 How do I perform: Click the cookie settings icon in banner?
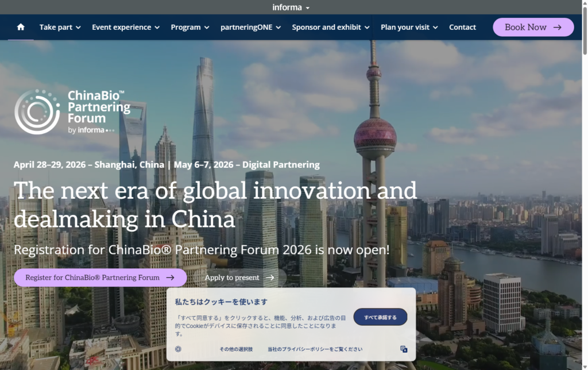(179, 349)
